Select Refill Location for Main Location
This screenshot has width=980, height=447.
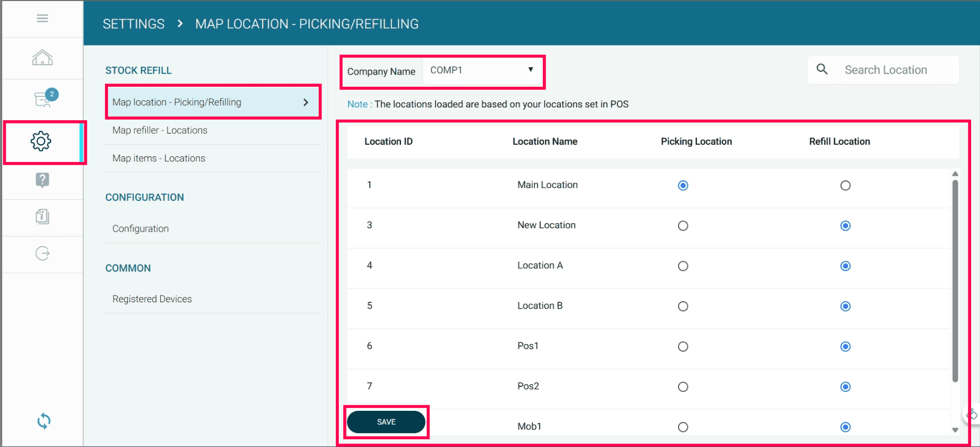(x=845, y=185)
